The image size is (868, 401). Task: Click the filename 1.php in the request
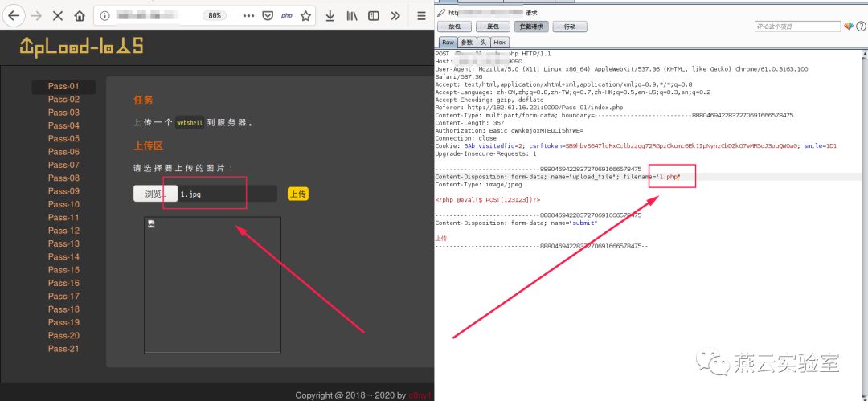coord(669,177)
